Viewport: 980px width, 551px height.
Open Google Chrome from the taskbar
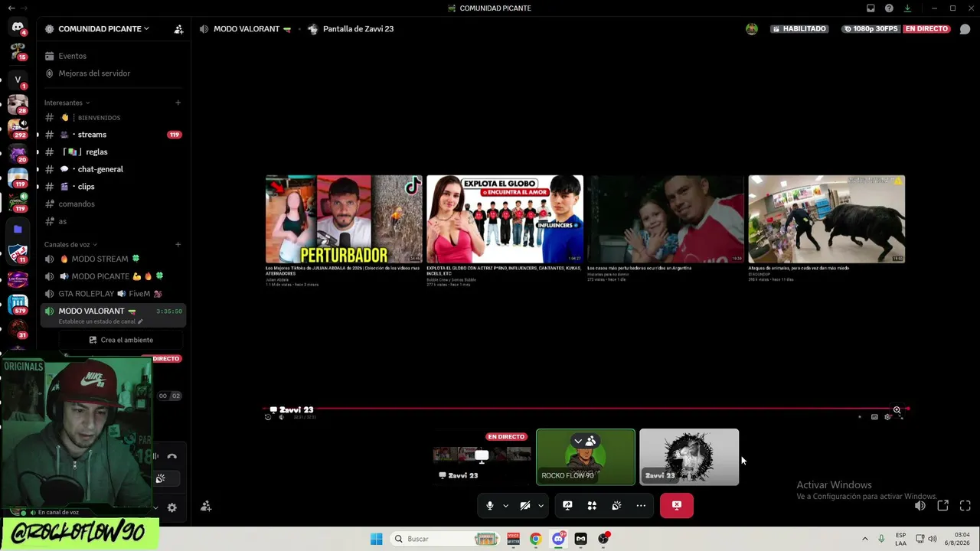point(536,539)
